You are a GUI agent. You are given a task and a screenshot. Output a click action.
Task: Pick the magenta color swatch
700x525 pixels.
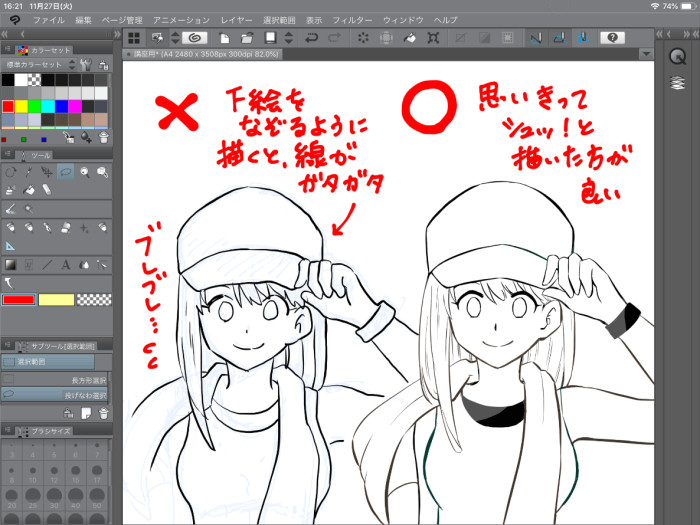[75, 106]
